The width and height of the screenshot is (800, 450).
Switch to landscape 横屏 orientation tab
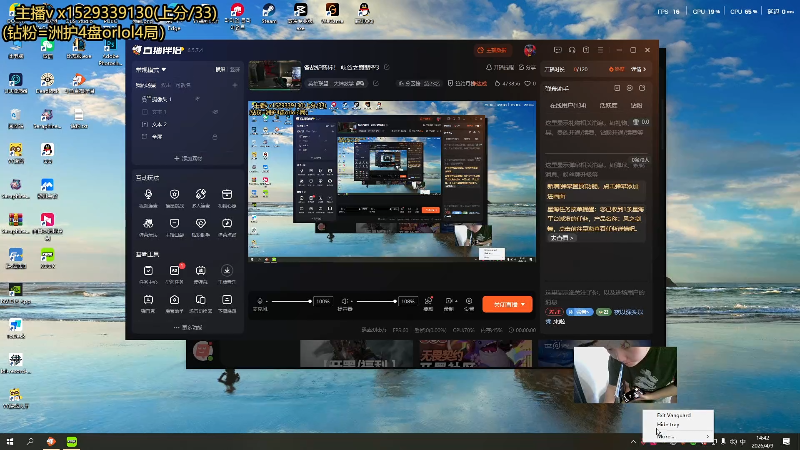220,69
